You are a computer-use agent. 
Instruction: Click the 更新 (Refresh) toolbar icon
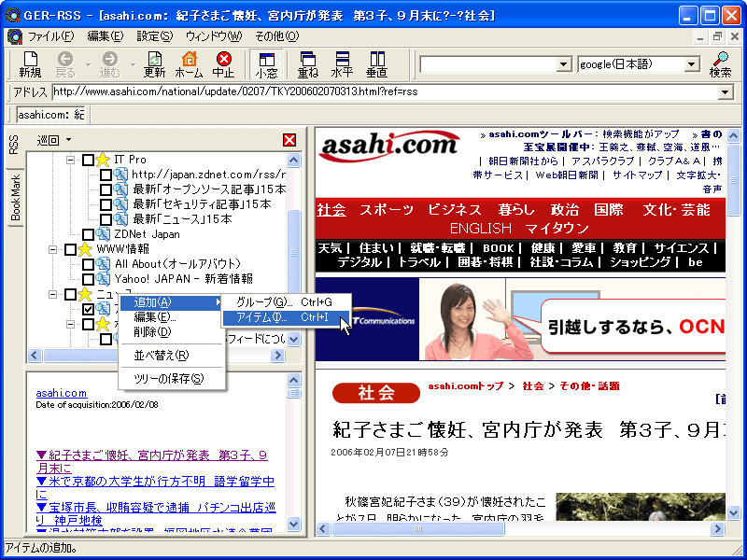pyautogui.click(x=154, y=64)
